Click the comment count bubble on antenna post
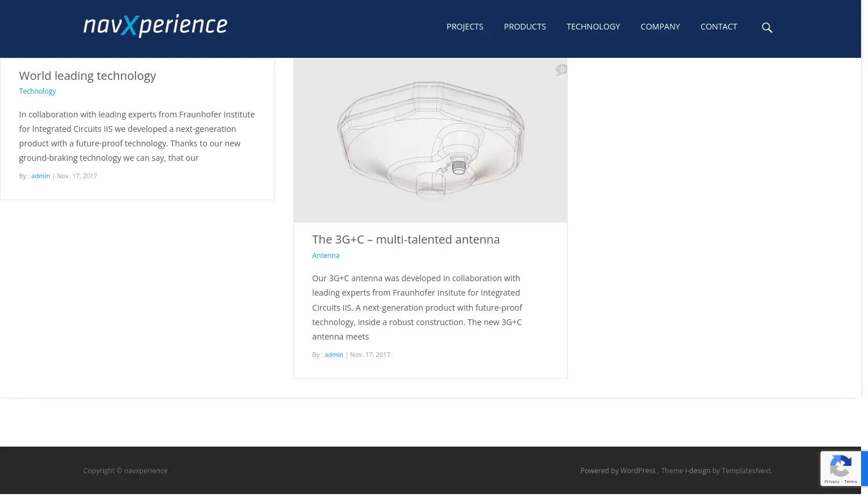 562,69
